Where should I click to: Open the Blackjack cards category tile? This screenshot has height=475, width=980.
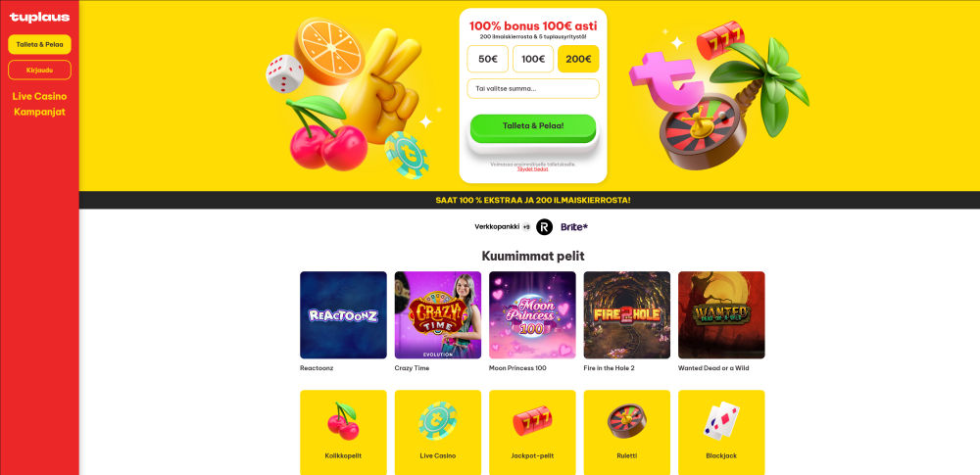tap(721, 433)
